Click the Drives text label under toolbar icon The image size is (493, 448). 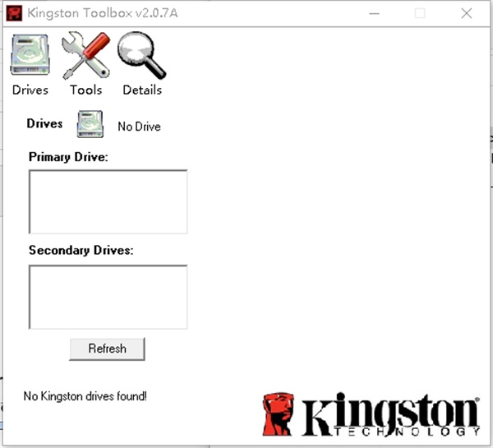30,90
